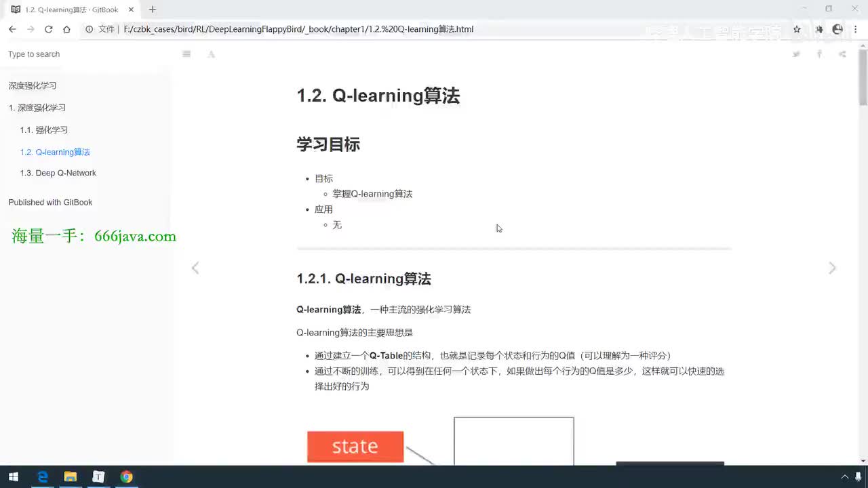Viewport: 868px width, 488px height.
Task: Go to previous chapter arrow
Action: tap(195, 268)
